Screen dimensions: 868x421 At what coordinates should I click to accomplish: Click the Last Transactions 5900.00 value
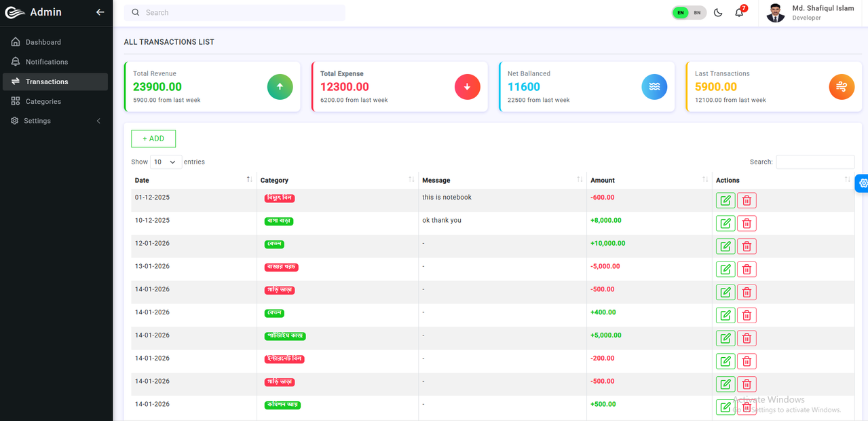tap(716, 87)
